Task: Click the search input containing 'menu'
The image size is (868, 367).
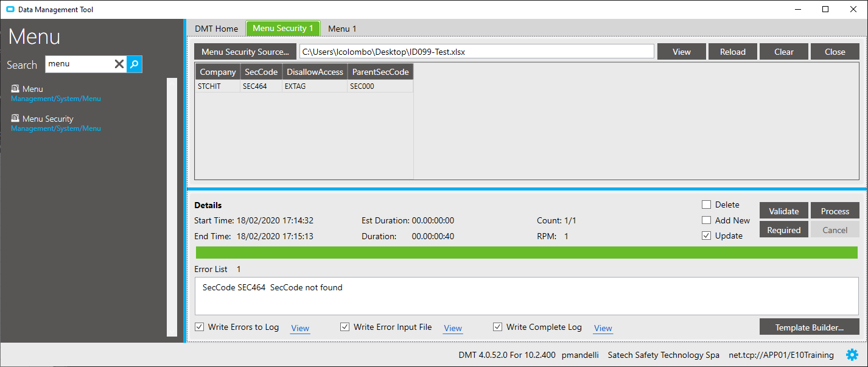Action: [x=79, y=65]
